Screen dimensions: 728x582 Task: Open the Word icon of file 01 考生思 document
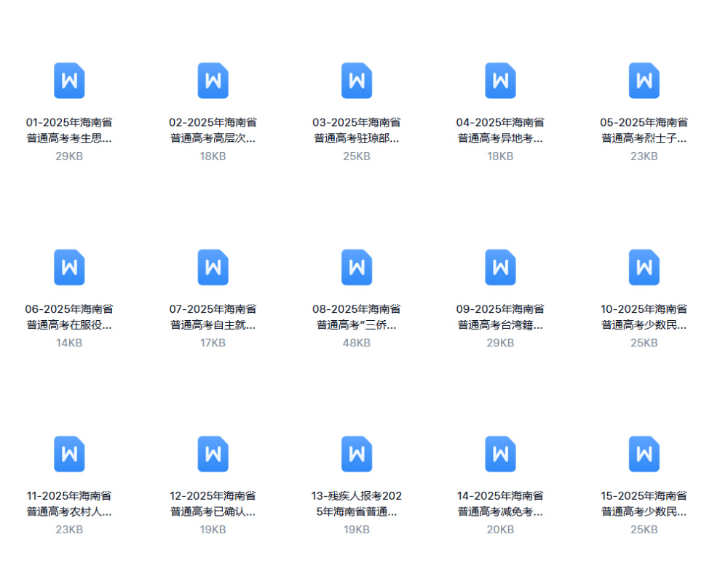69,81
